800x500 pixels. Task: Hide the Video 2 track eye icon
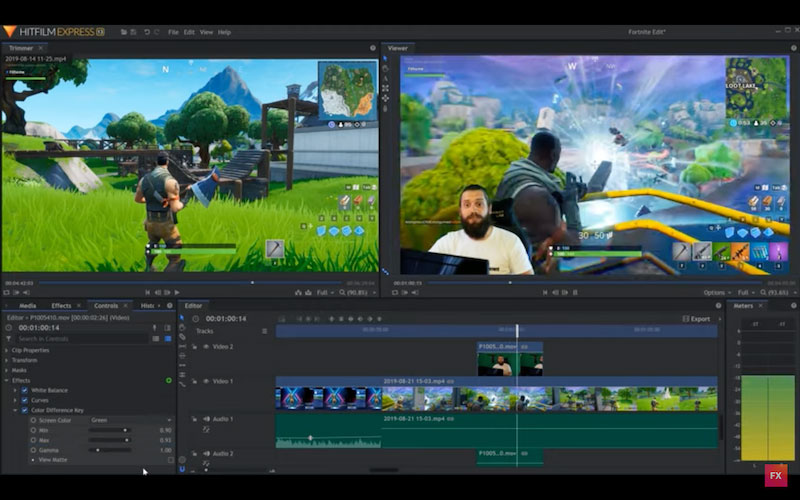click(206, 347)
